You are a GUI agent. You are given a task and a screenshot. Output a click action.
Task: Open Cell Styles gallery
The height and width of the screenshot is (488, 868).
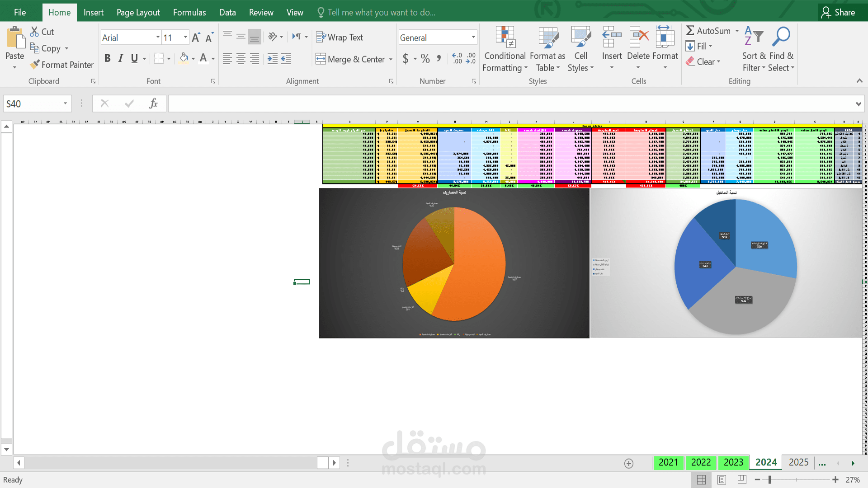[581, 37]
